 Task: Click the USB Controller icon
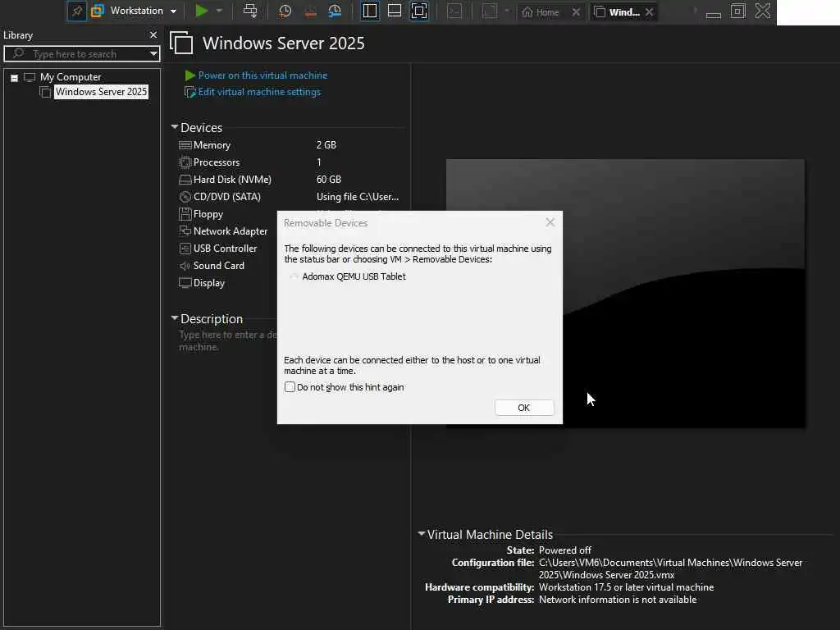click(185, 249)
